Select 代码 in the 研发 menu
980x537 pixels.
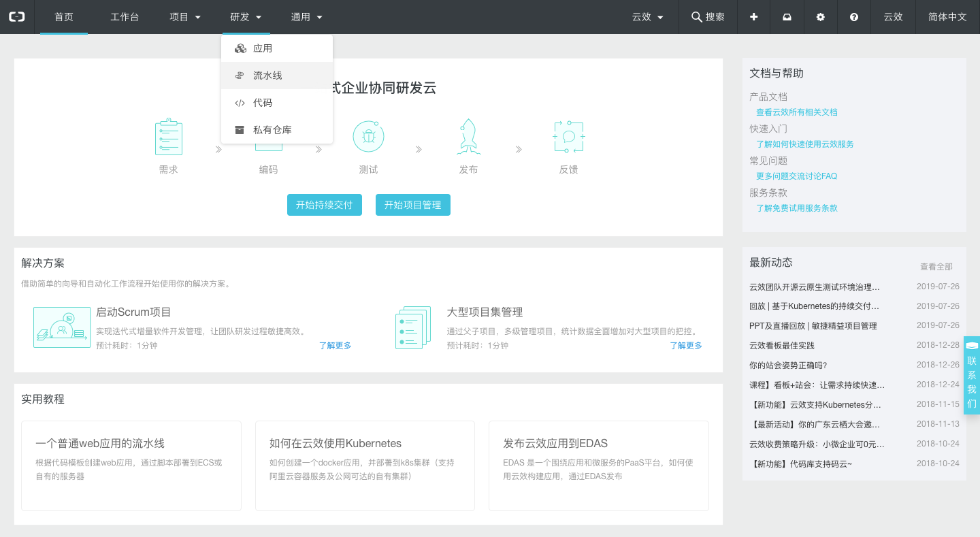coord(277,103)
